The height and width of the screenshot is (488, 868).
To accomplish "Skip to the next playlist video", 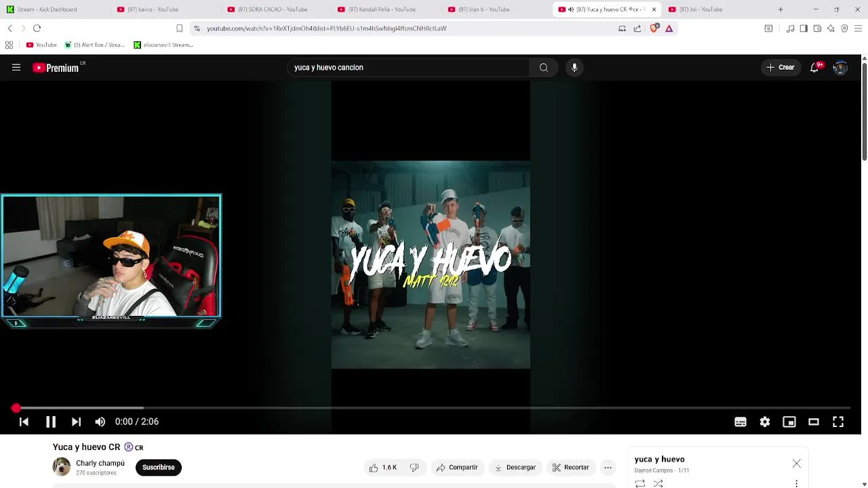I will (76, 422).
